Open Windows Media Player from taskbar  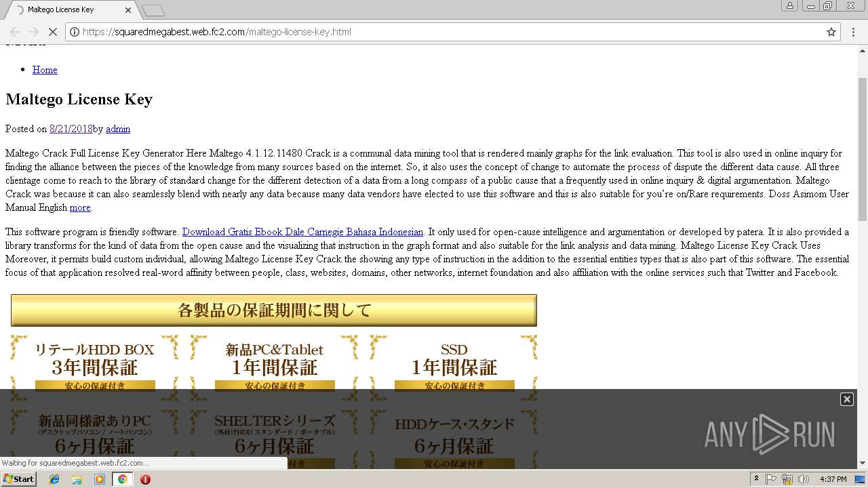[100, 479]
